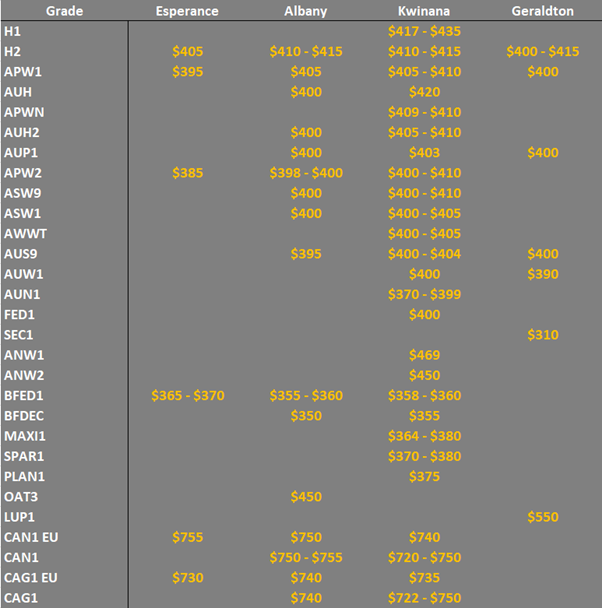602x608 pixels.
Task: Select the APWN grade label
Action: (x=24, y=112)
